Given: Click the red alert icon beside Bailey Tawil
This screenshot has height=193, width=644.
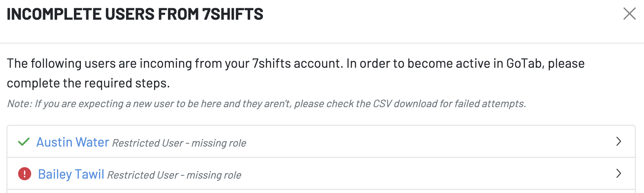Looking at the screenshot, I should [x=25, y=174].
